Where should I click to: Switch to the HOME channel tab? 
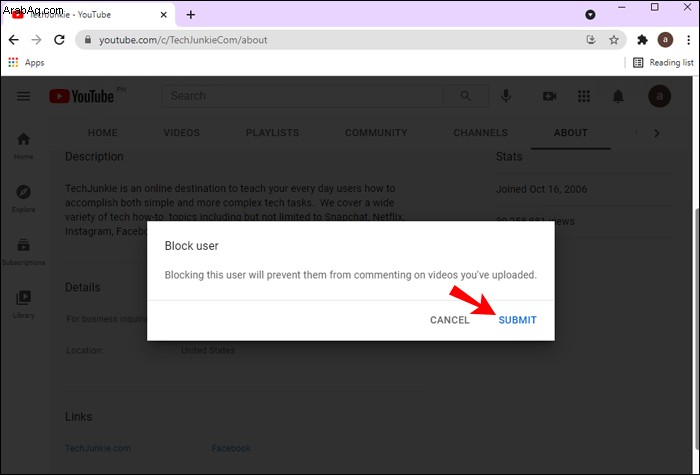tap(103, 133)
